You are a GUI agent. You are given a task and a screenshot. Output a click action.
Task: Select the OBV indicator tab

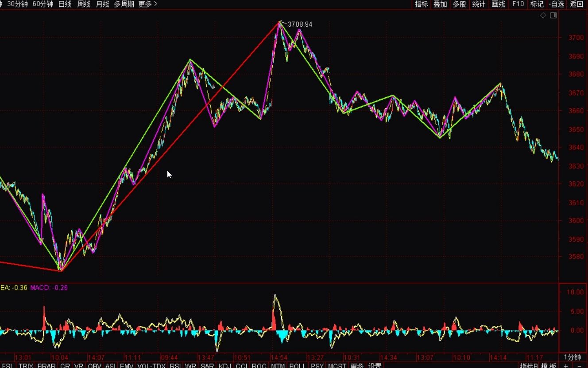tap(94, 365)
